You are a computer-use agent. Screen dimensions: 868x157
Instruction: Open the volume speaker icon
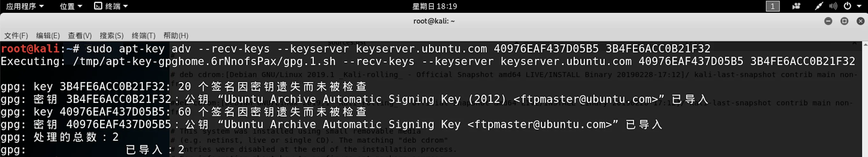(x=833, y=6)
